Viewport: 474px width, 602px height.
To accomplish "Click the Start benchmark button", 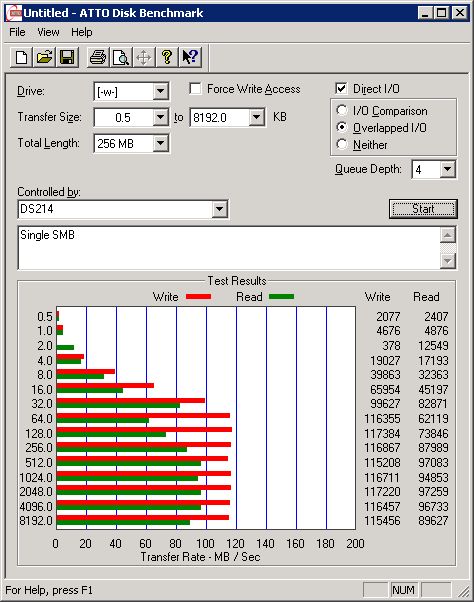I will pyautogui.click(x=423, y=209).
